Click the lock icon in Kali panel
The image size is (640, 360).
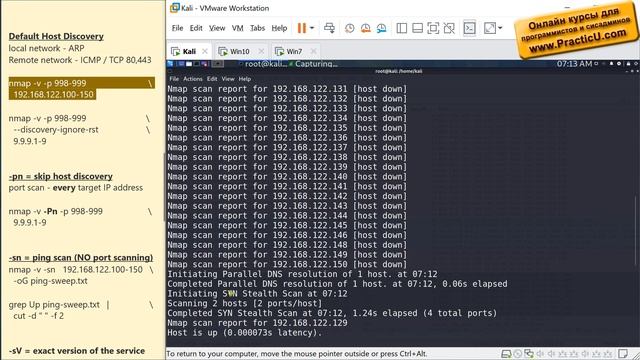[629, 64]
